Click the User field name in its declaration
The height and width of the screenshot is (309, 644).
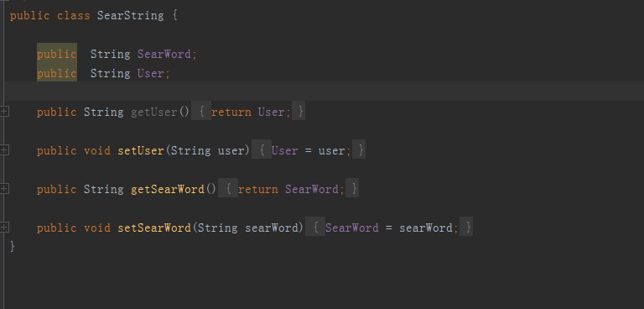coord(150,73)
